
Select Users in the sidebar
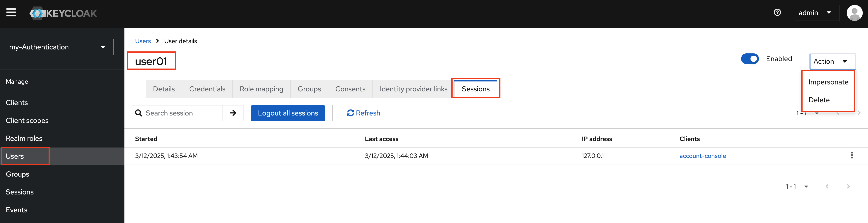pos(62,156)
